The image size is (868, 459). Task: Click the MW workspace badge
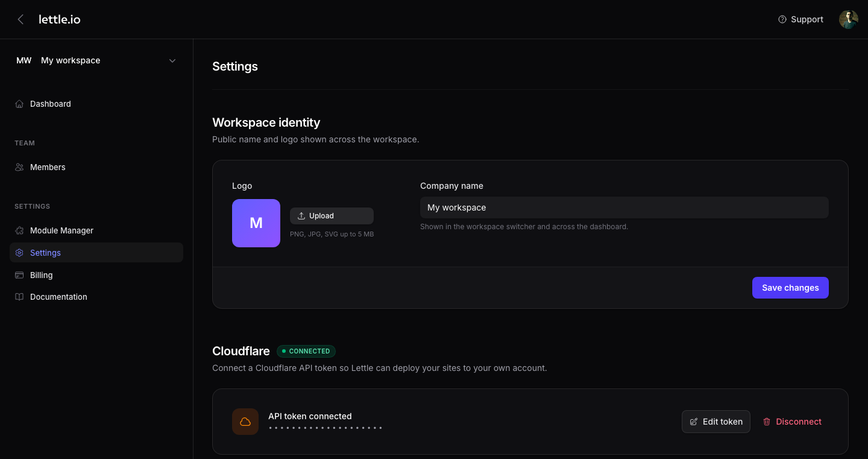pyautogui.click(x=24, y=60)
